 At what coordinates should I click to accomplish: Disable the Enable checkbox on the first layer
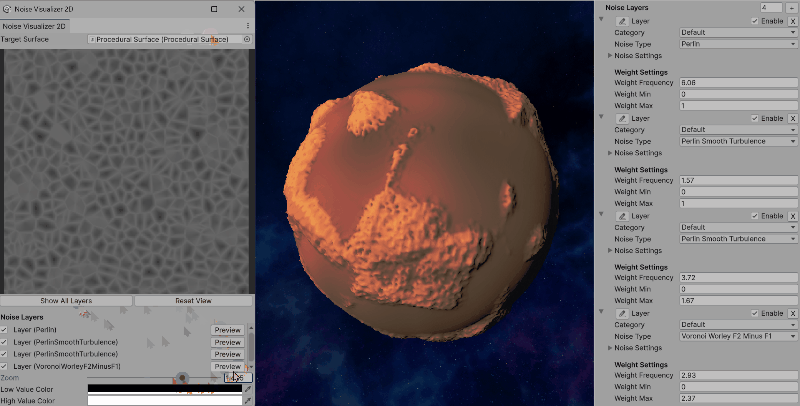[x=755, y=20]
